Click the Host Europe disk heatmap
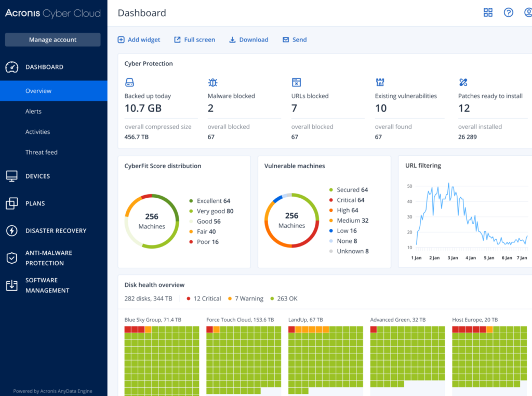The image size is (532, 396). tap(489, 357)
